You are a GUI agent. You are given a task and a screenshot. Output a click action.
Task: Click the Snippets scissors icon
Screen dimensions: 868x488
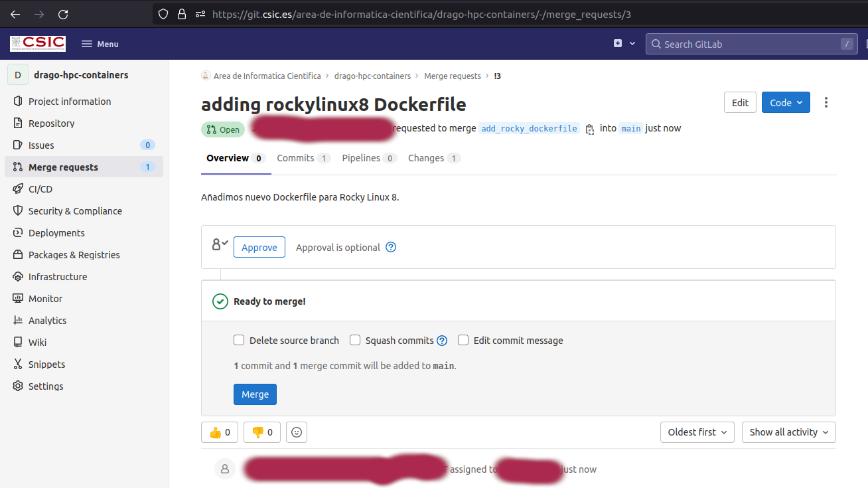click(x=18, y=365)
